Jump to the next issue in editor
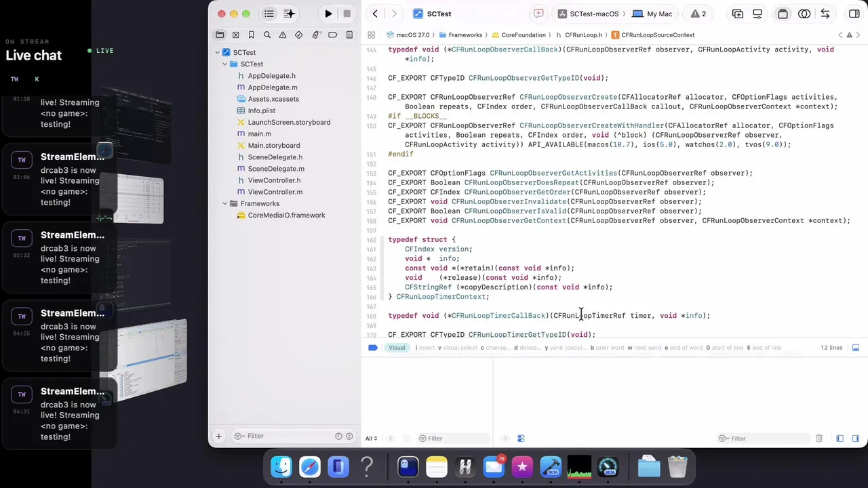Screen dimensions: 868x488 tap(859, 35)
